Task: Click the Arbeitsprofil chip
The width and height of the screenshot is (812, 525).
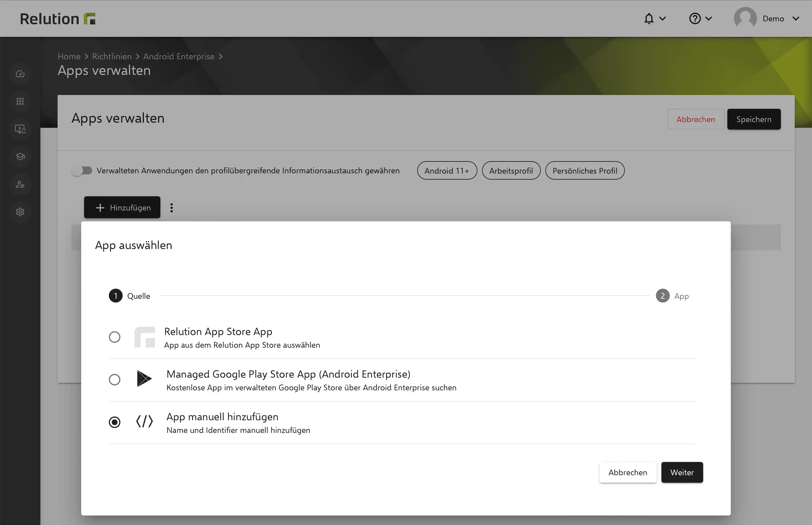Action: [511, 170]
